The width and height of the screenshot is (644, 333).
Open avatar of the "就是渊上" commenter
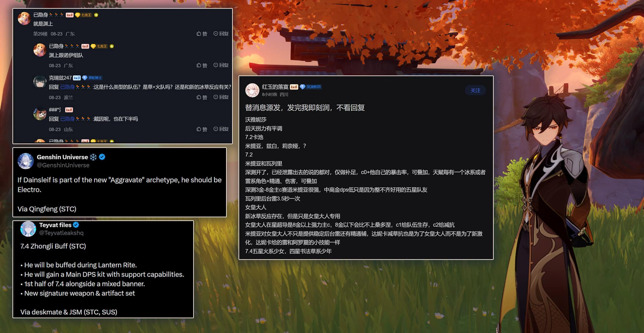coord(24,18)
